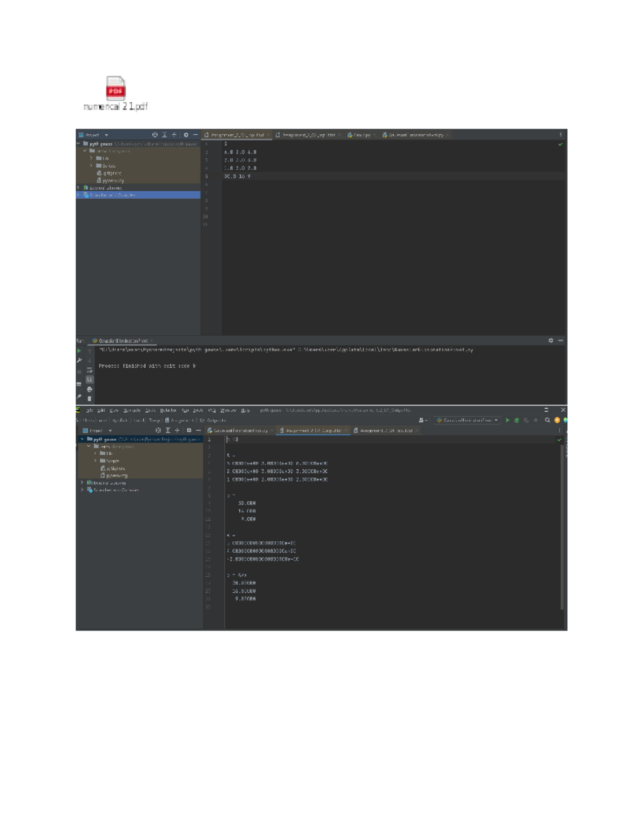644x834 pixels.
Task: Click the print icon in Run panel
Action: coord(90,389)
